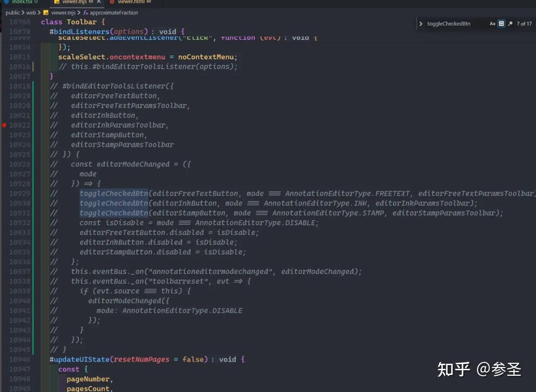536x392 pixels.
Task: Click the M modified indicator on viewer.mjs tab
Action: pos(91,2)
